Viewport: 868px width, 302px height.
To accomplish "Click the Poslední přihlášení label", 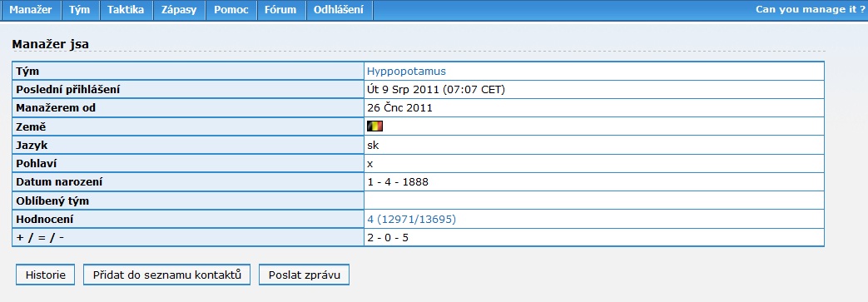I will [68, 89].
